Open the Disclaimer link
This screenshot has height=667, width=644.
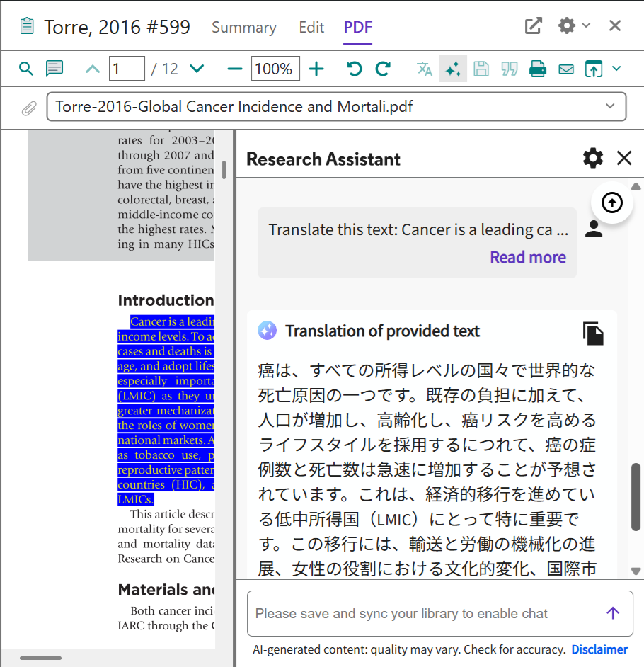pos(599,649)
